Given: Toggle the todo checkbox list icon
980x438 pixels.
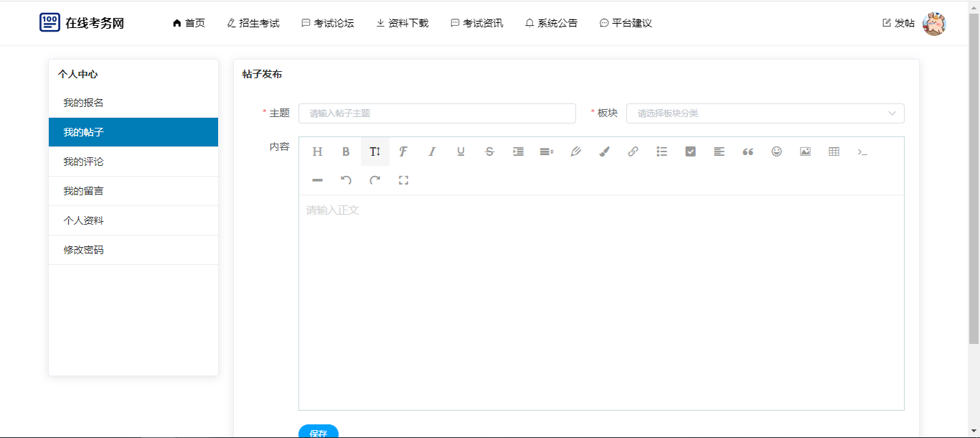Looking at the screenshot, I should [x=690, y=152].
